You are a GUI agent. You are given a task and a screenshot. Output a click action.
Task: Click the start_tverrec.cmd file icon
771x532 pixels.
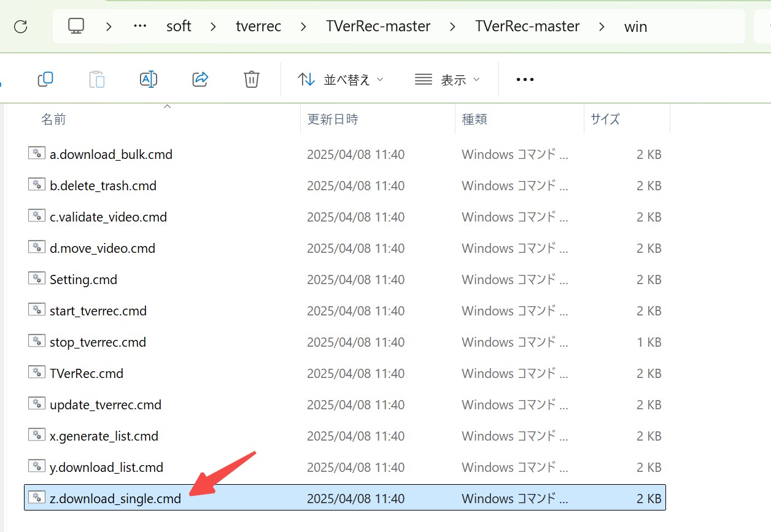pos(37,310)
